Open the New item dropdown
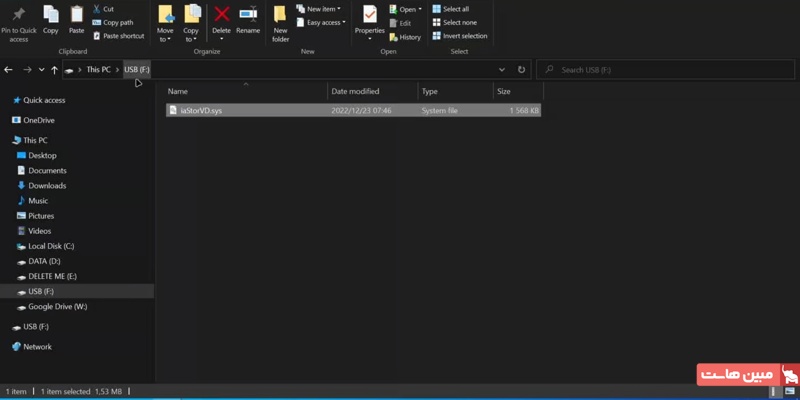This screenshot has width=800, height=400. coord(318,9)
